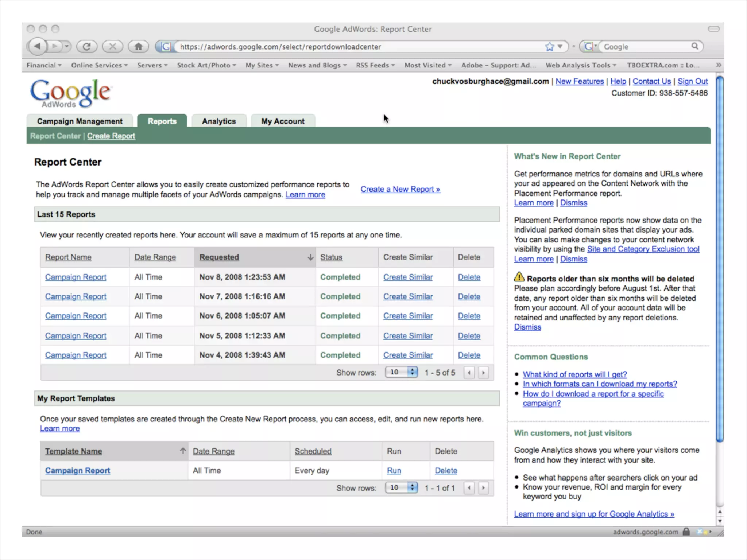Go to previous page of Report Templates
Image resolution: width=747 pixels, height=560 pixels.
click(469, 488)
